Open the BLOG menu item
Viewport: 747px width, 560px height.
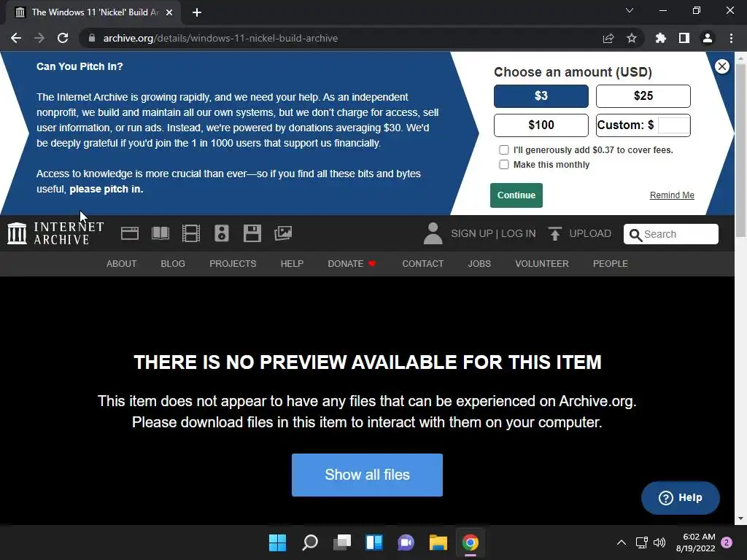pyautogui.click(x=173, y=264)
